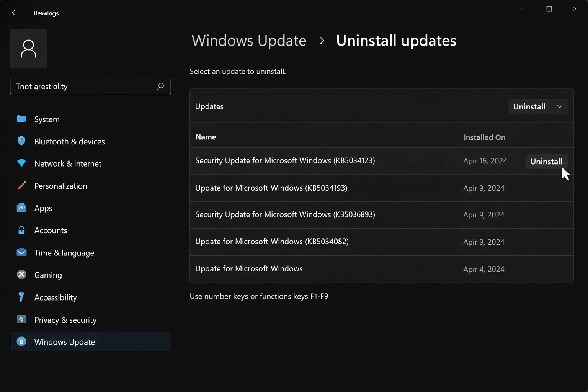
Task: Go to Bluetooth & devices settings
Action: click(x=90, y=141)
